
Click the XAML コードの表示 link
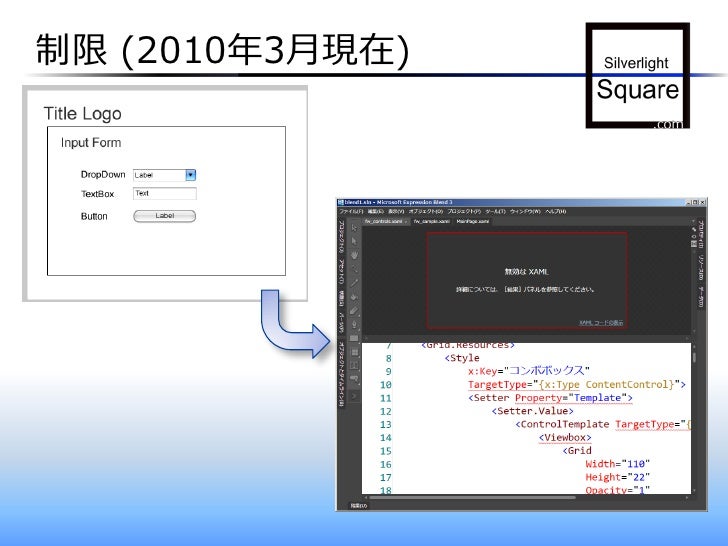pos(601,323)
